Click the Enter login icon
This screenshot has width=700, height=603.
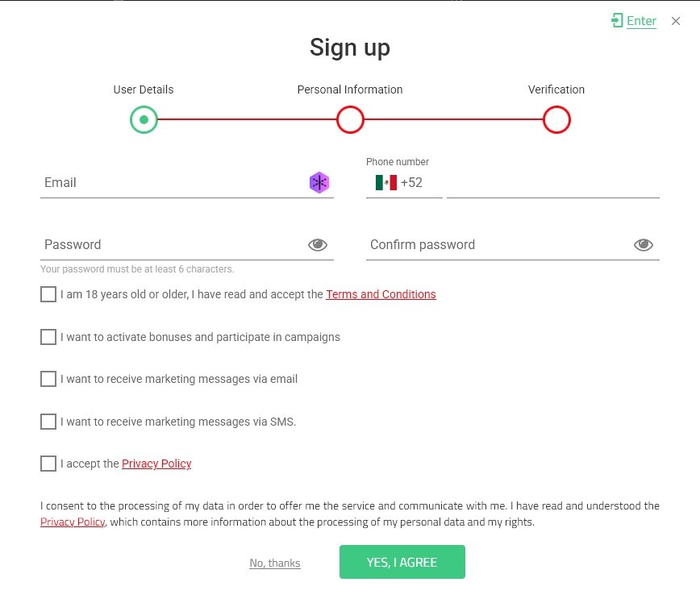pos(617,21)
